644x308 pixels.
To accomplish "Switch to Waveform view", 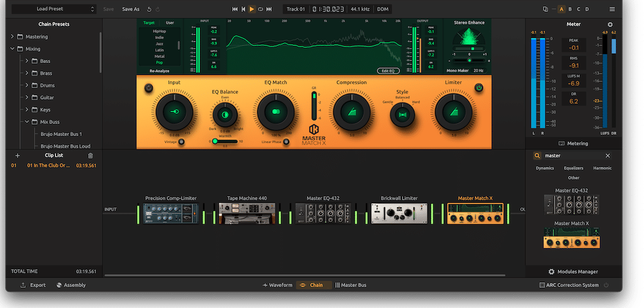I will (277, 285).
